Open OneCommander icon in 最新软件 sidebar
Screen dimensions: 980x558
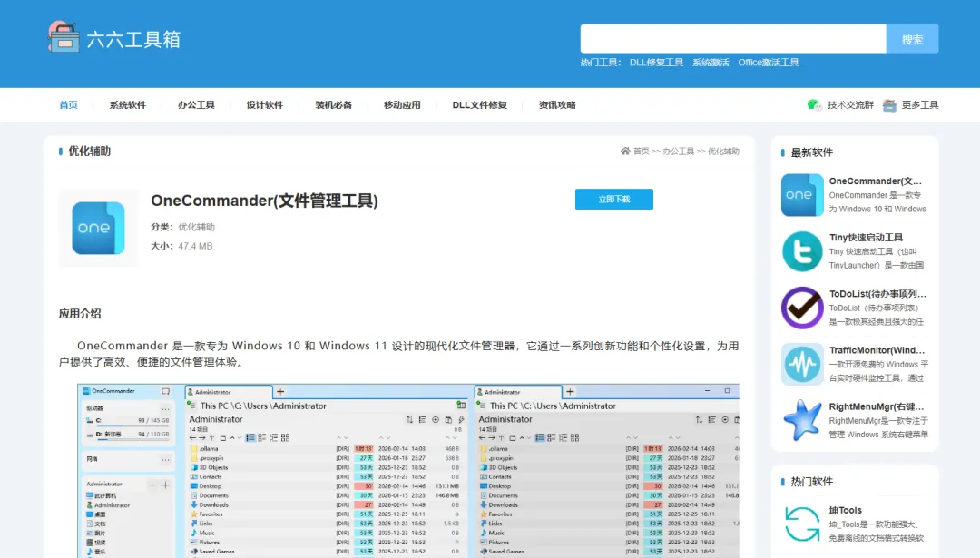pyautogui.click(x=802, y=195)
